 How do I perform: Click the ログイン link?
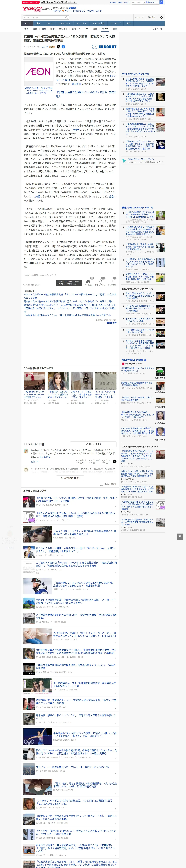pyautogui.click(x=57, y=11)
